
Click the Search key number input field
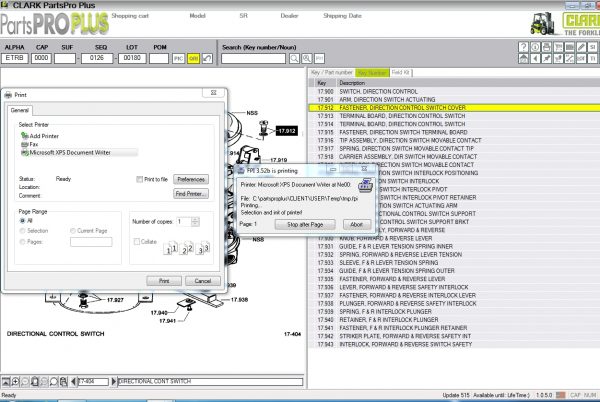click(x=253, y=59)
